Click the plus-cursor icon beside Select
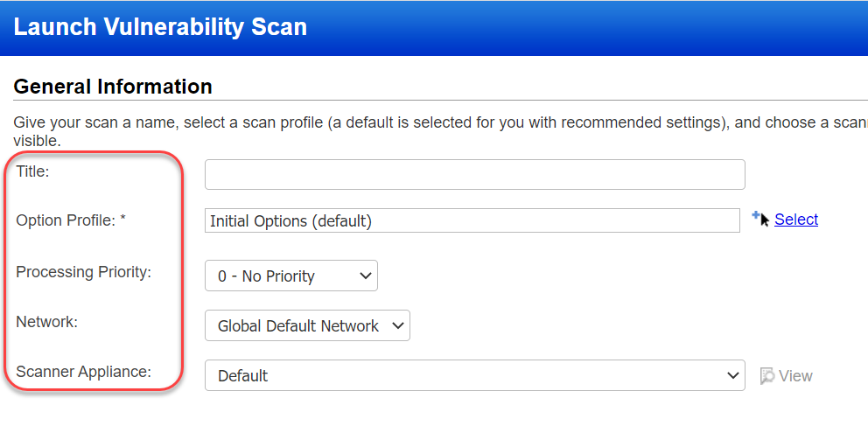This screenshot has height=426, width=868. [760, 218]
